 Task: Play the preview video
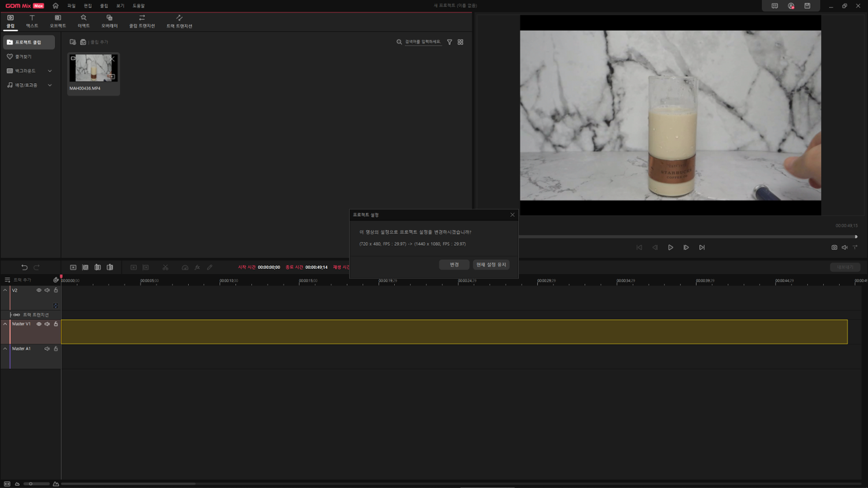671,247
